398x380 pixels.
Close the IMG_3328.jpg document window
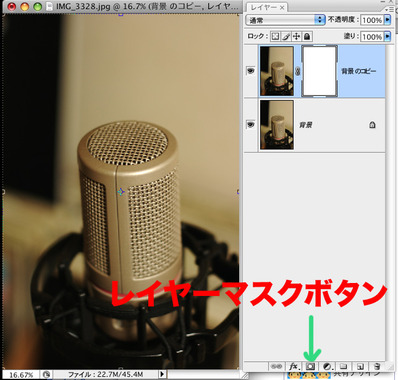pos(12,6)
